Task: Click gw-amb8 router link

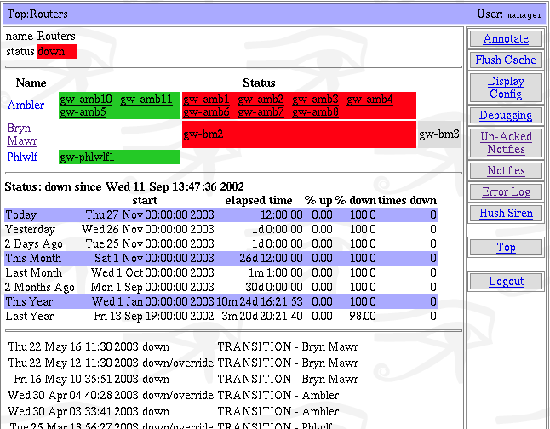Action: (315, 112)
